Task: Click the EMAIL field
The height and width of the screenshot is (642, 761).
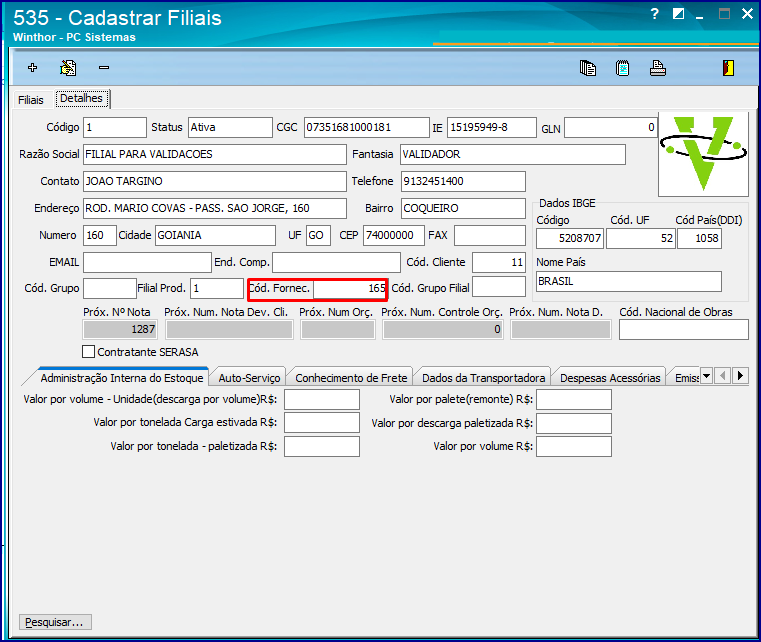Action: pos(147,263)
